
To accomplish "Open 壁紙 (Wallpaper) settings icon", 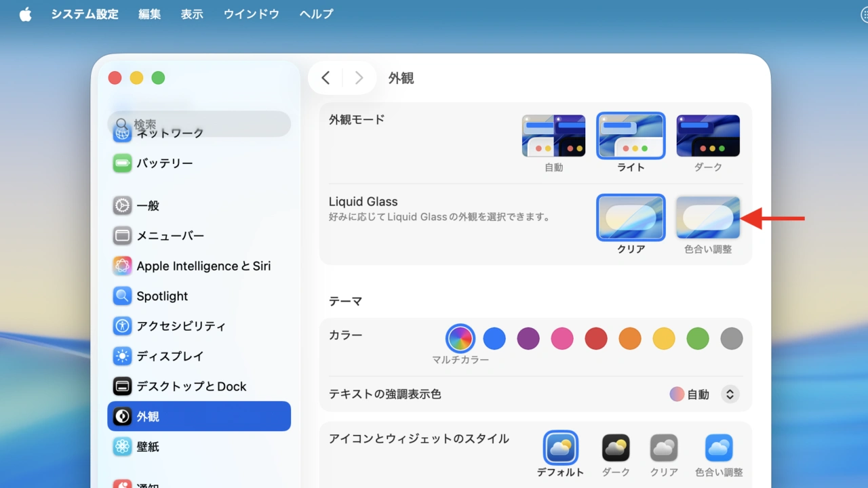I will coord(122,447).
